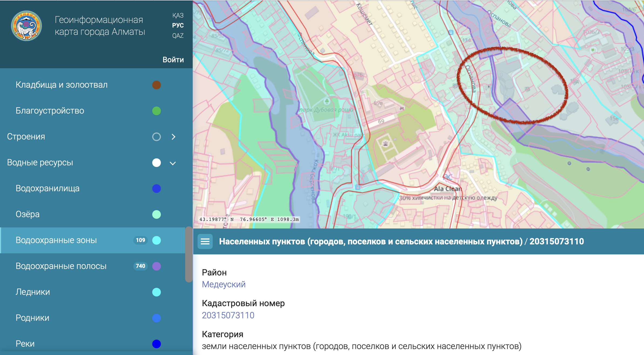
Task: Click the Кладбища и золоотвал brown swatch
Action: pos(157,85)
